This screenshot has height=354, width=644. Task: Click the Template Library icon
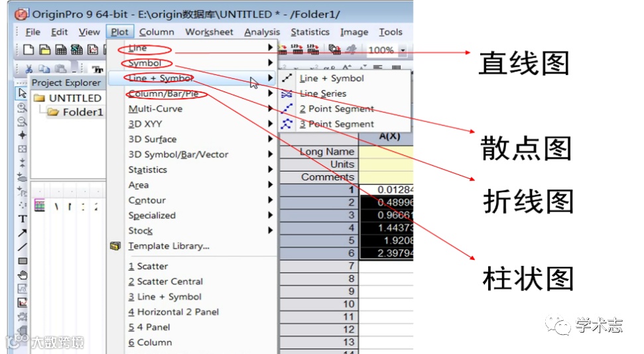point(115,246)
